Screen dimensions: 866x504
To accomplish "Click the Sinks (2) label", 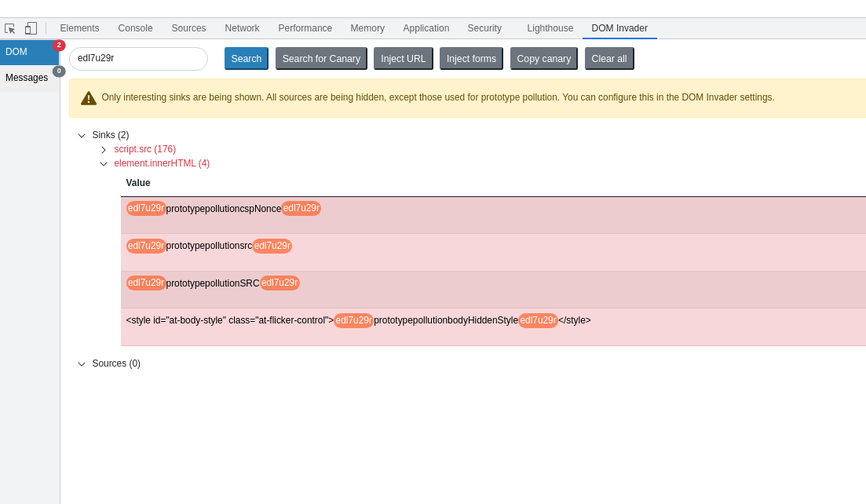I will point(111,135).
